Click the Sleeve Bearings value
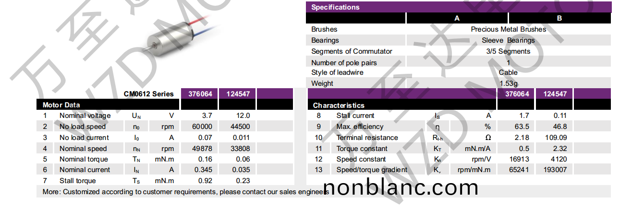The height and width of the screenshot is (209, 644). coord(508,40)
